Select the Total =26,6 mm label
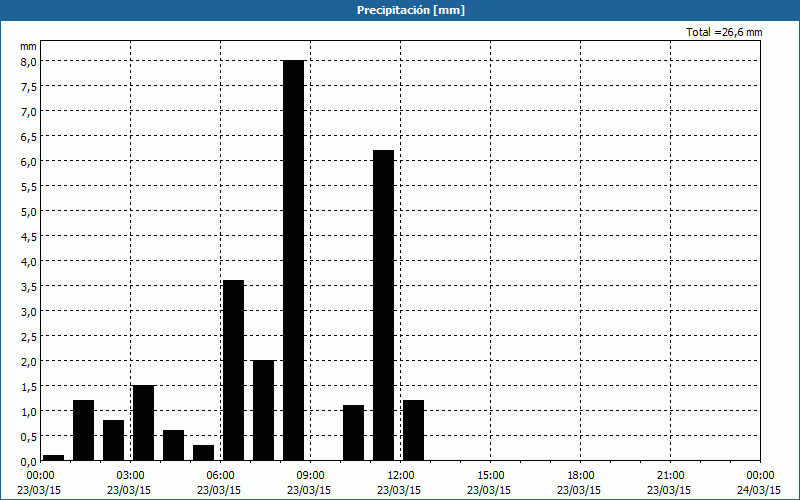Viewport: 800px width, 500px height. tap(724, 32)
